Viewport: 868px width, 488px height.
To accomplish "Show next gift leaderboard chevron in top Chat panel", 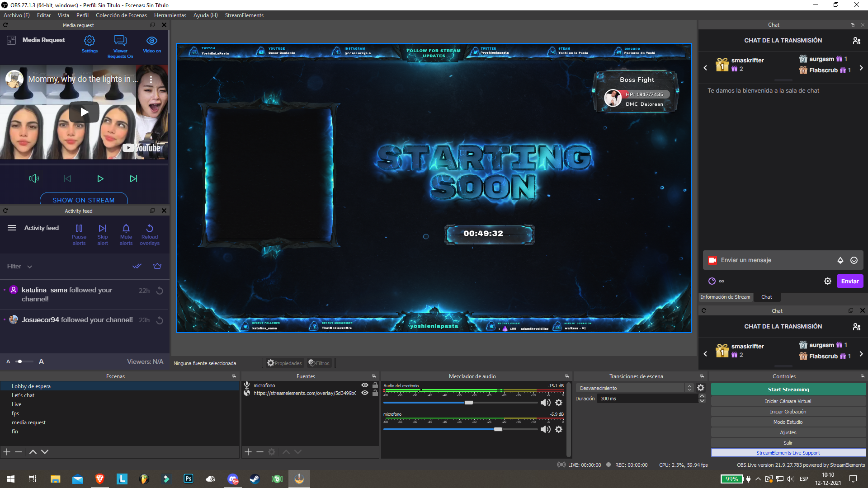I will coord(861,68).
